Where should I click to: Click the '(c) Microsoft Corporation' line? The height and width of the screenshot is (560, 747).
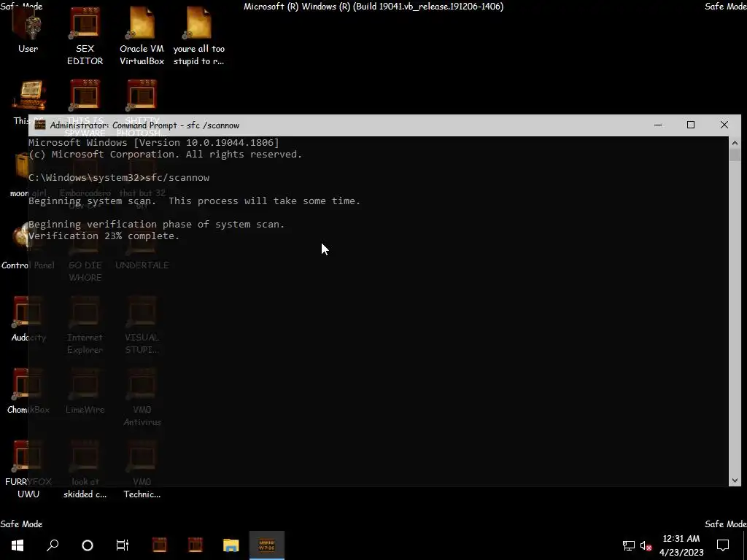point(166,155)
